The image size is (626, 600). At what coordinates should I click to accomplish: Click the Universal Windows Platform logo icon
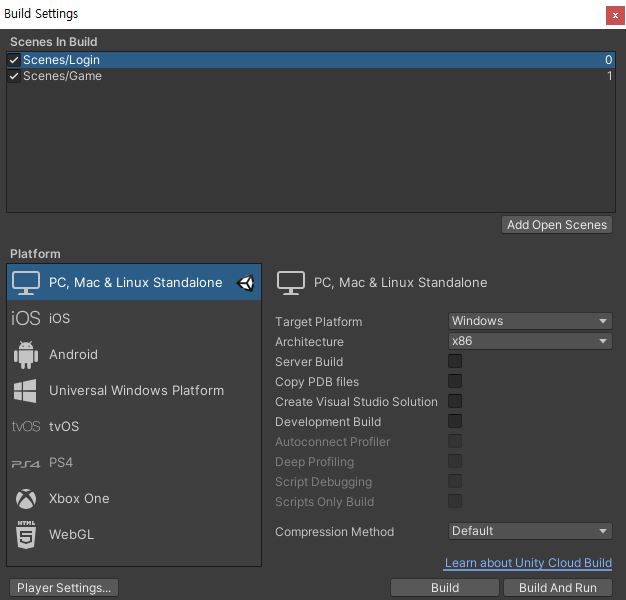point(25,390)
